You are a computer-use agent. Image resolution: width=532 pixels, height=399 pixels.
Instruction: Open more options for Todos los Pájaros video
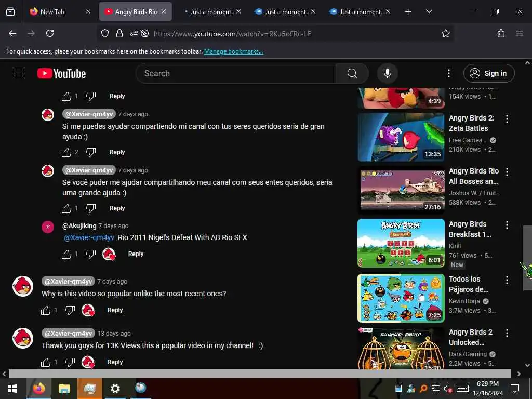(x=507, y=280)
